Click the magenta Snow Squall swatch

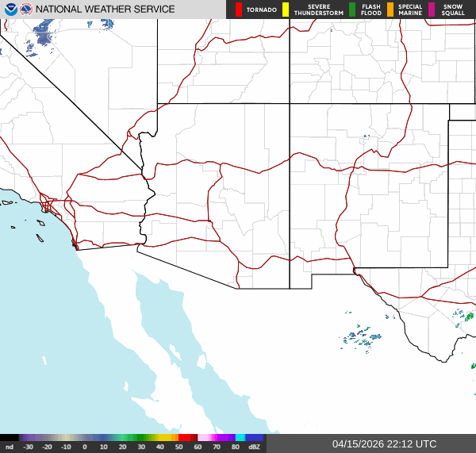tap(432, 10)
